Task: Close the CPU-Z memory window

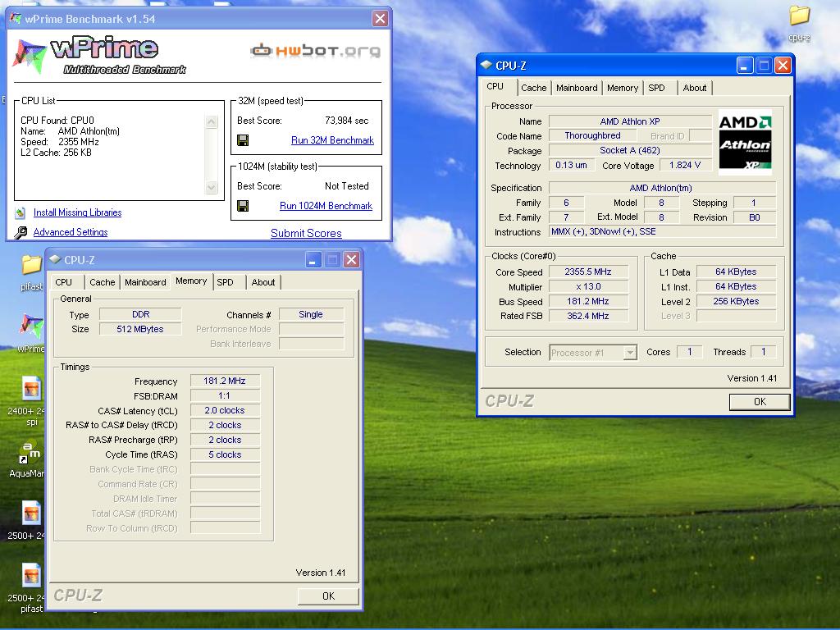Action: pos(351,260)
